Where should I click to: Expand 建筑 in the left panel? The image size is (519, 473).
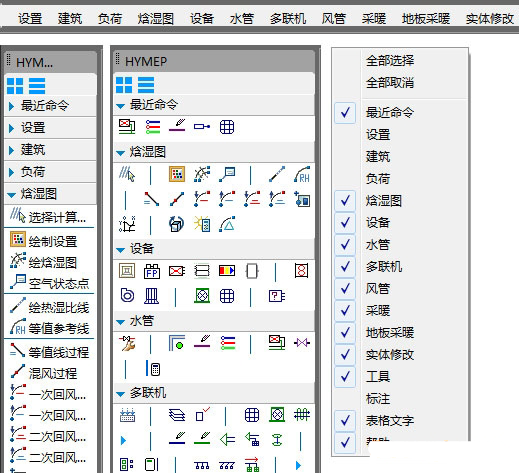tap(11, 150)
